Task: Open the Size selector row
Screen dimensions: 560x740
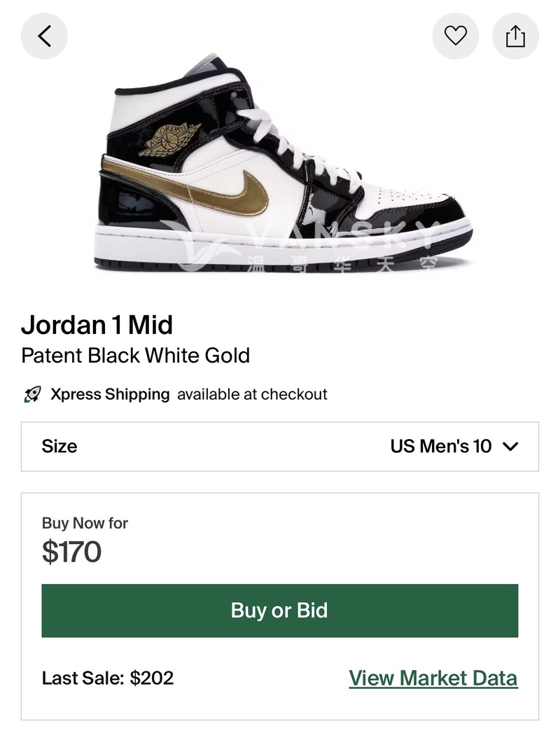Action: (280, 447)
